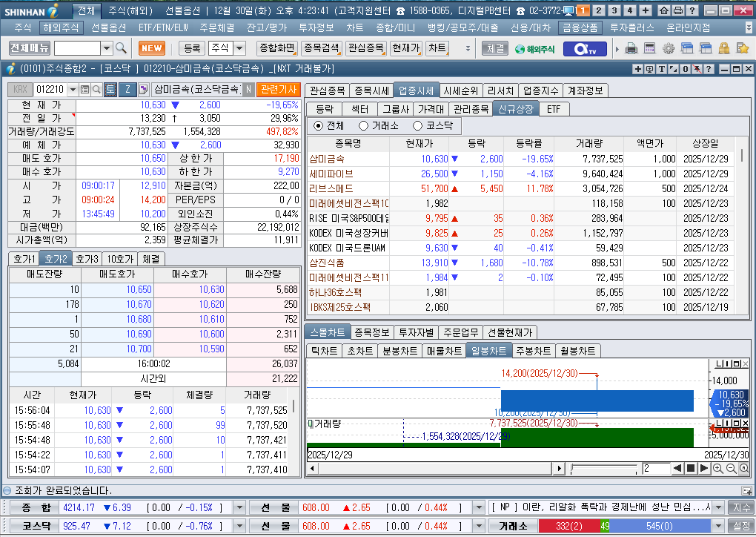Viewport: 756px width, 537px height.
Task: Click the stock search magnifier beside code field
Action: click(x=96, y=89)
